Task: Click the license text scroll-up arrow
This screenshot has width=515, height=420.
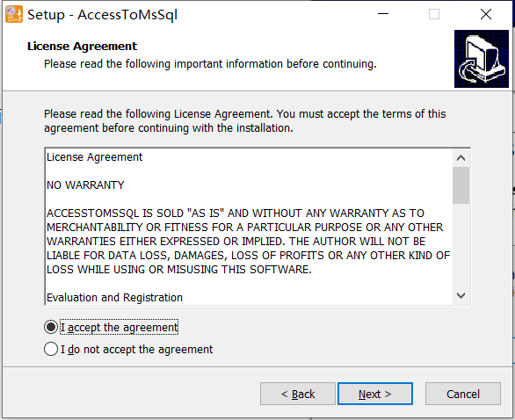Action: click(461, 158)
